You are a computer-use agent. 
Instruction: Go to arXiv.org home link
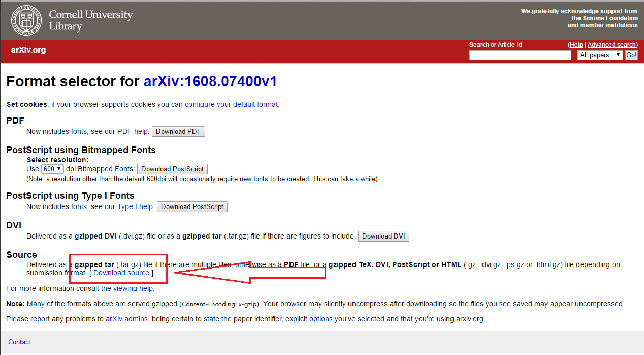pos(28,50)
